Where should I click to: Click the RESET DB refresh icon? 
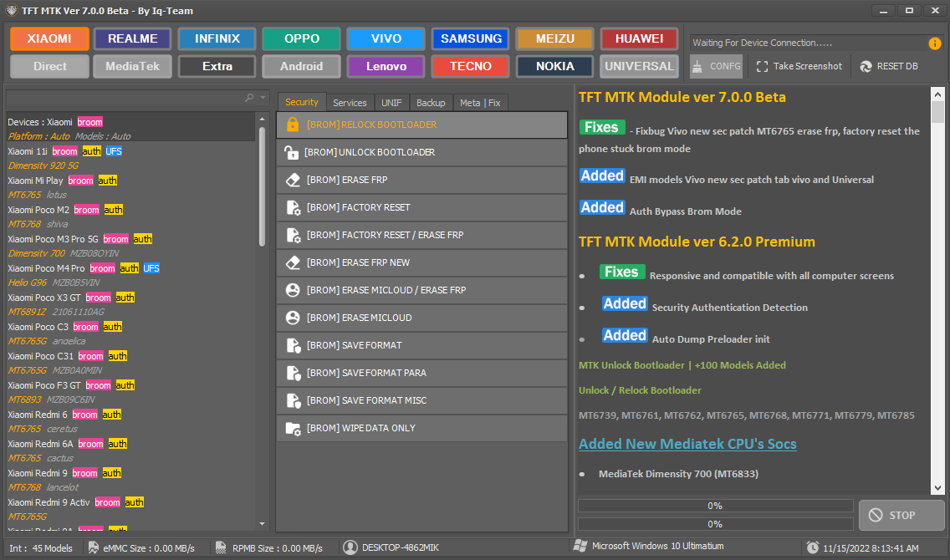click(866, 66)
